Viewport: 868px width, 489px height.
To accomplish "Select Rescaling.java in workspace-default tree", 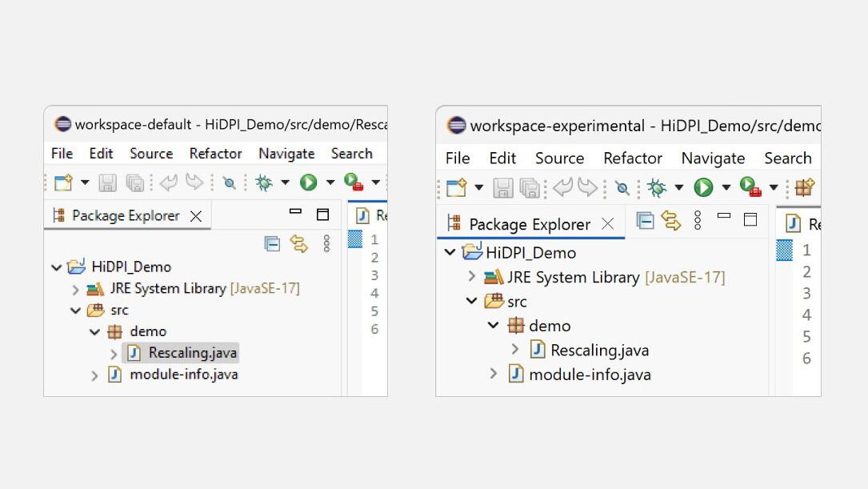I will point(182,353).
